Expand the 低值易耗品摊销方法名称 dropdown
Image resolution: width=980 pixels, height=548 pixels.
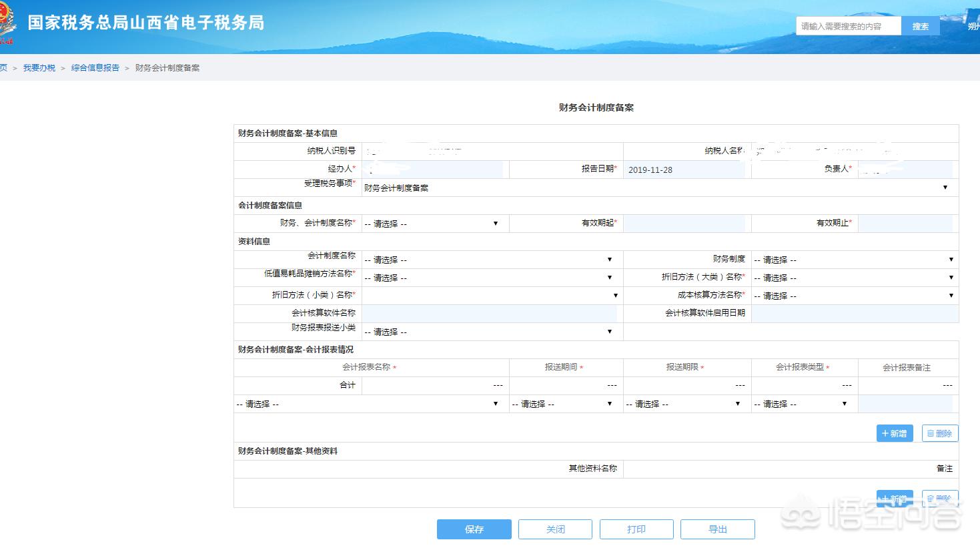(x=608, y=277)
